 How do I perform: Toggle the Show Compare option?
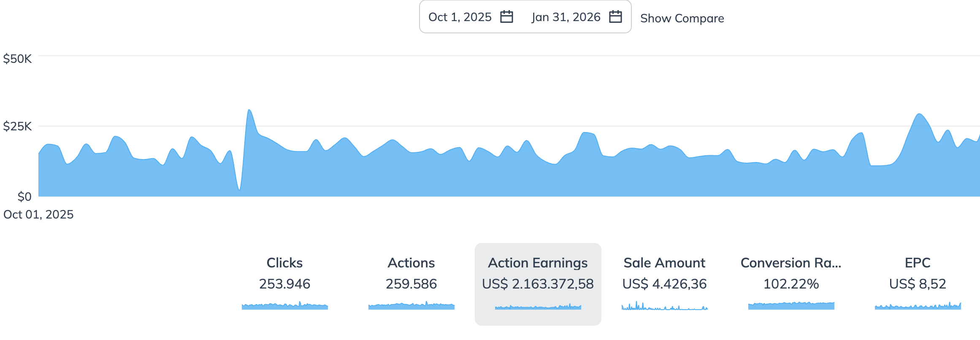click(x=682, y=18)
